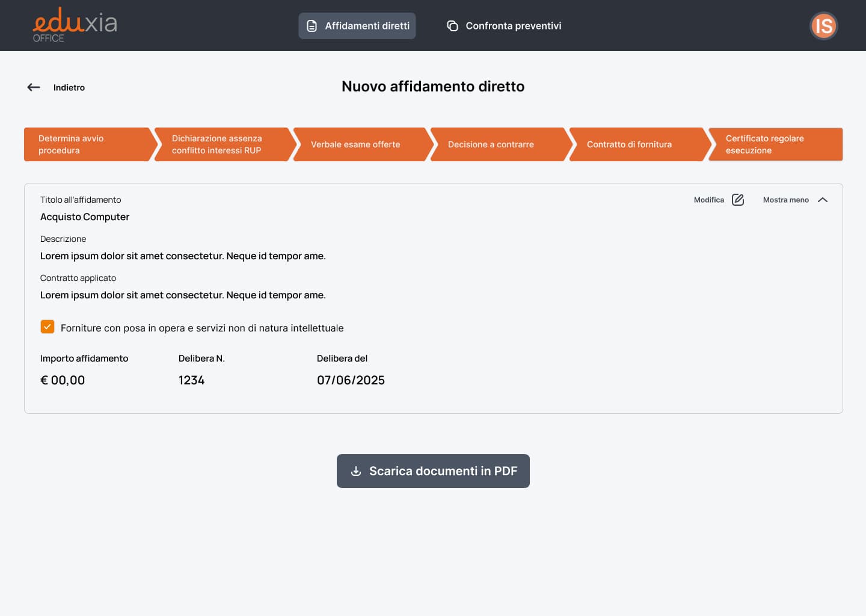This screenshot has width=866, height=616.
Task: Go to Determina avvio procedura step
Action: pos(87,144)
